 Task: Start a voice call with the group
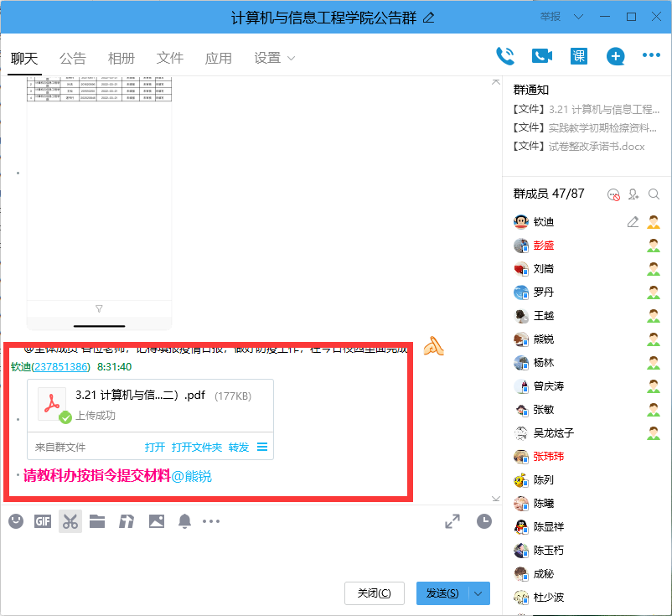point(505,55)
